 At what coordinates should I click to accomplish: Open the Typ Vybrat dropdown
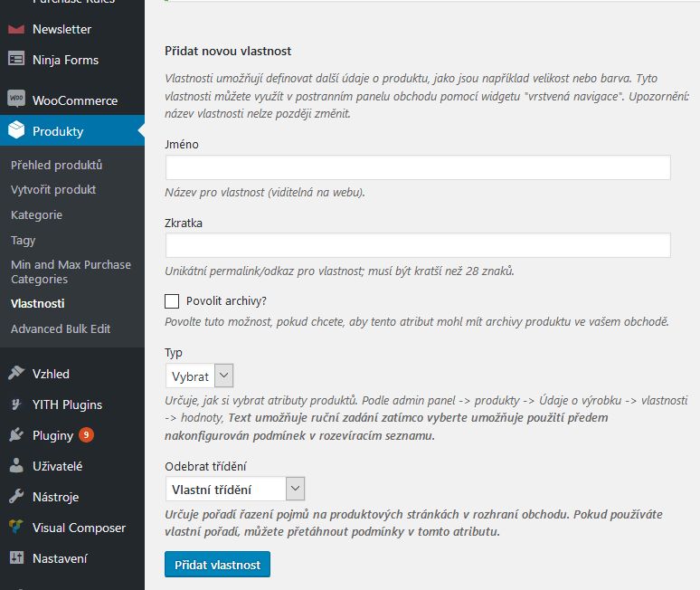click(200, 376)
